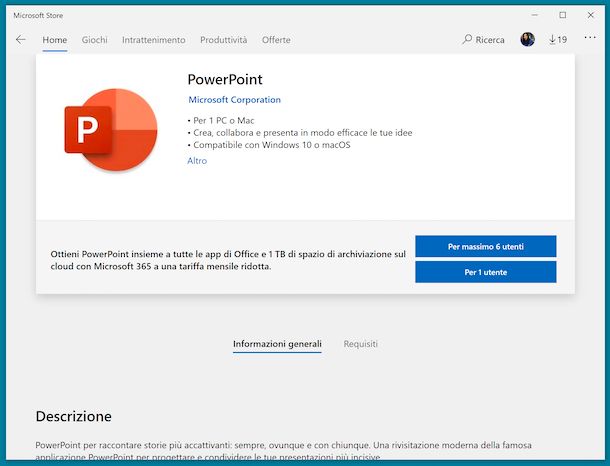Click the 'Per 1 PC o Mac' bullet
The width and height of the screenshot is (610, 466).
click(x=221, y=121)
